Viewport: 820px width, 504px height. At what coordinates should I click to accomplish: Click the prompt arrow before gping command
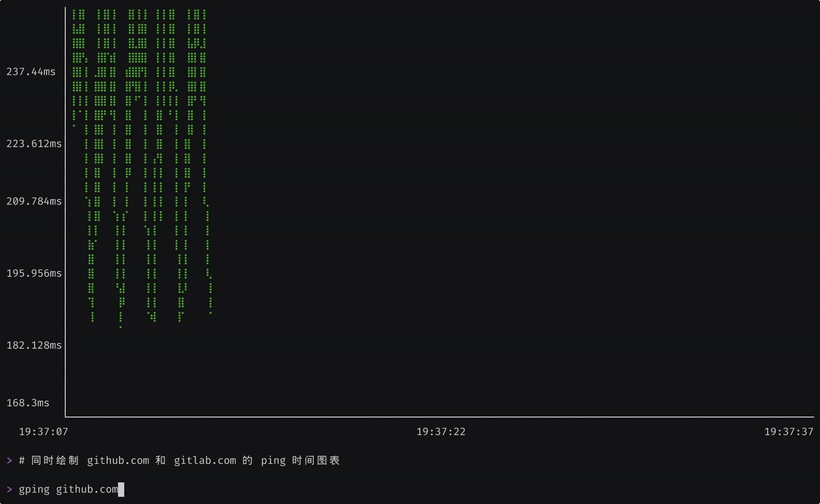point(9,489)
